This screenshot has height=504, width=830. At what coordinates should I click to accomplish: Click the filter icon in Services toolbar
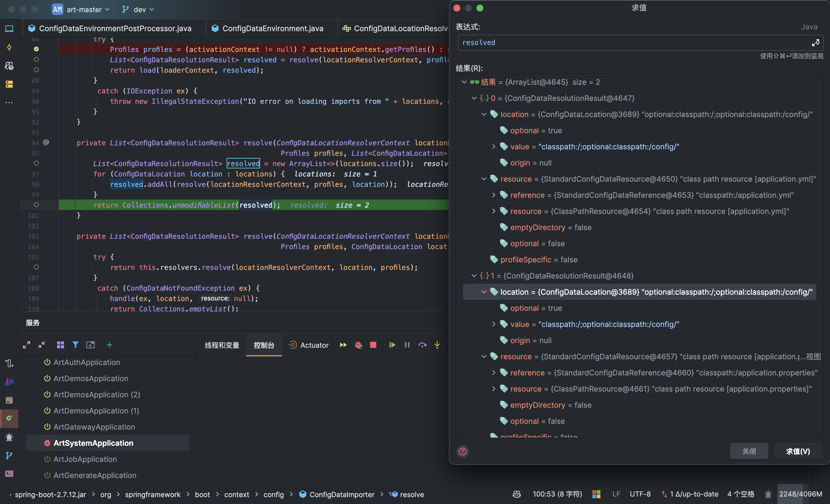pos(76,345)
